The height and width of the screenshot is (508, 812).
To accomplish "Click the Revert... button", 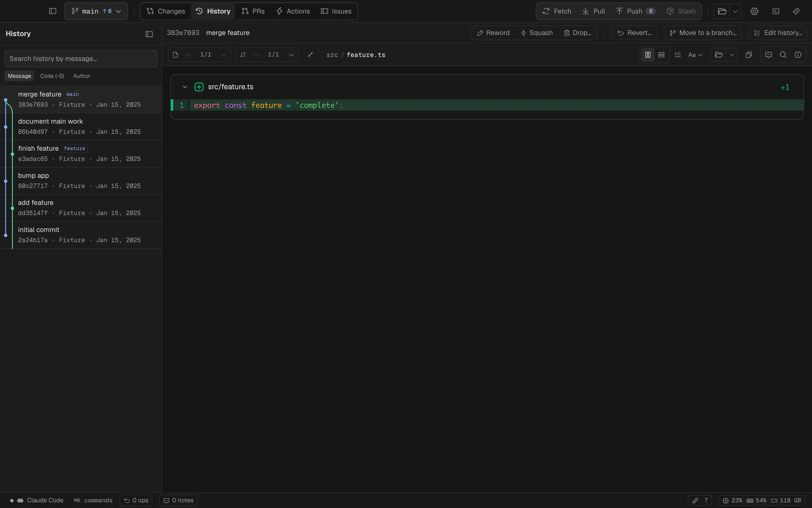I will click(x=634, y=33).
